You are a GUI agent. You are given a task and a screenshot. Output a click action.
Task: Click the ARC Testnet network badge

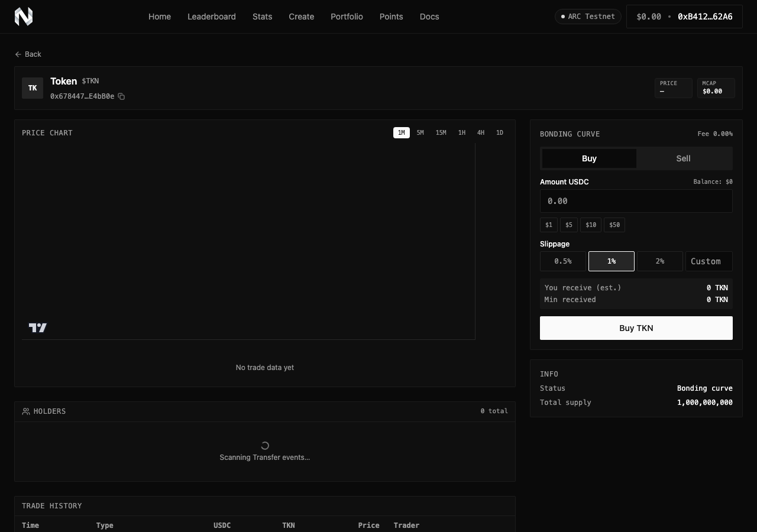tap(588, 17)
